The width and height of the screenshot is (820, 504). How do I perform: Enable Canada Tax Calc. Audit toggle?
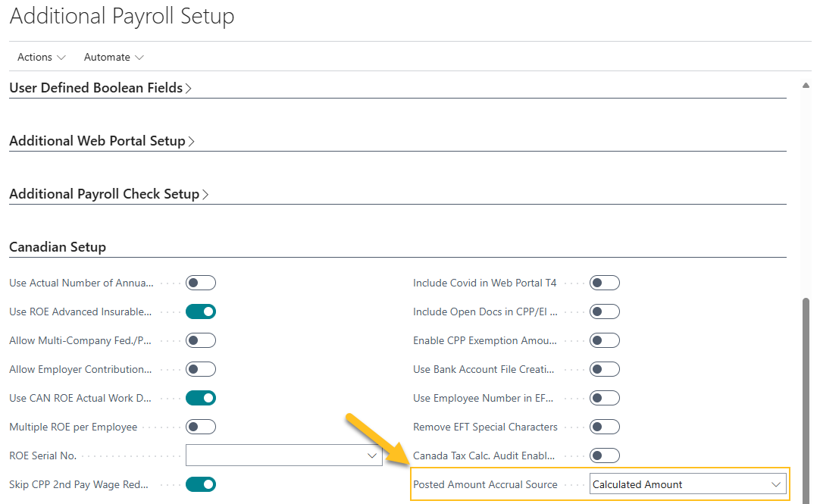point(604,455)
